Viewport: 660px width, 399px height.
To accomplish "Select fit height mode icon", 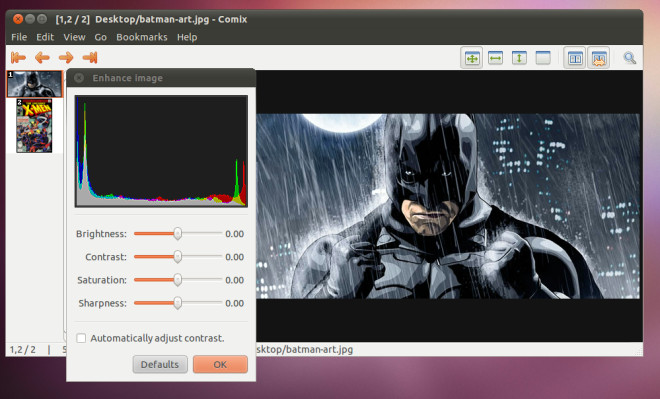I will pos(519,58).
